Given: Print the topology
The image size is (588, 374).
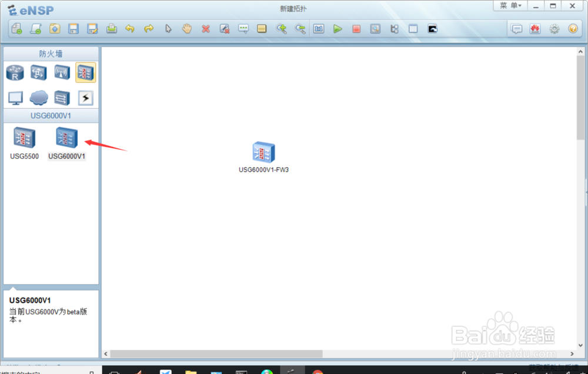Looking at the screenshot, I should 111,28.
